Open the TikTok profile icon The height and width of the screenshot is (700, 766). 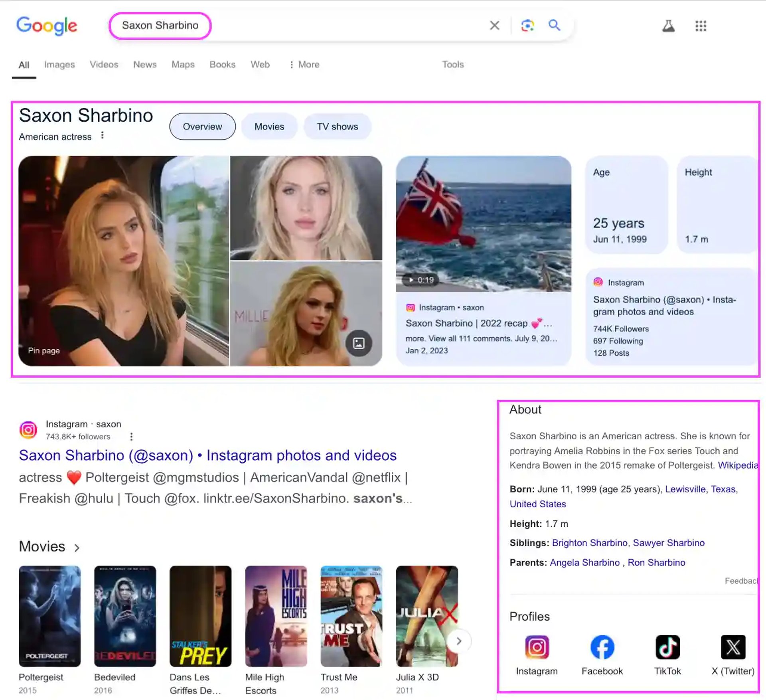pos(667,647)
